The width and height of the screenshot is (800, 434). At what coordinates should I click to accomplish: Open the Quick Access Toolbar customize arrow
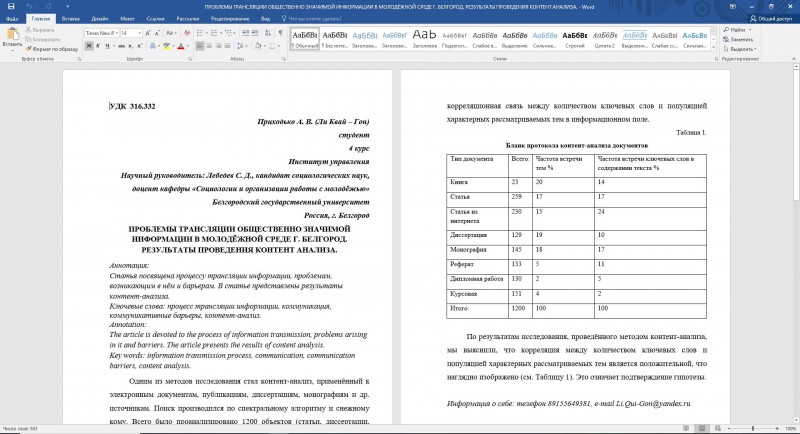pos(68,7)
